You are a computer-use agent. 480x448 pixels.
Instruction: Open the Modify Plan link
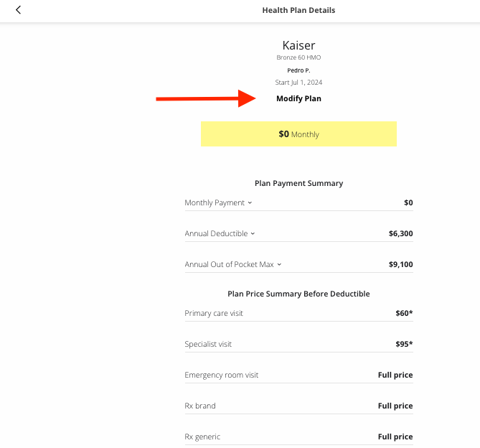click(x=298, y=98)
